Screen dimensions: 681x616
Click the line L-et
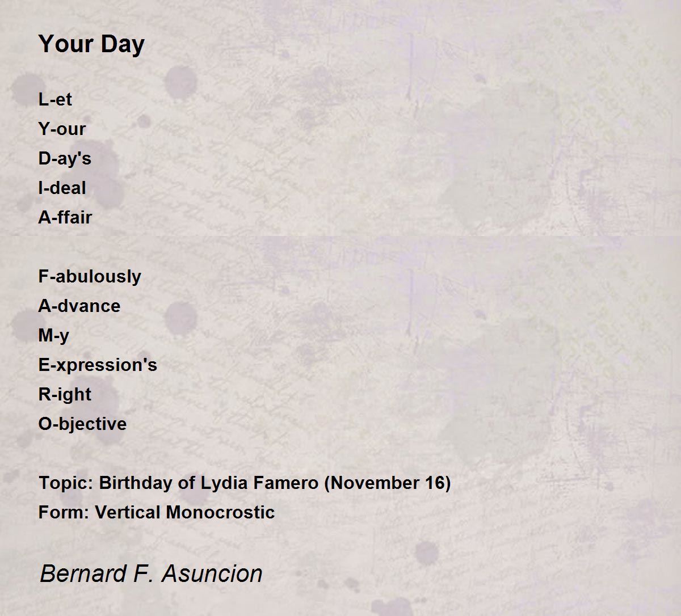coord(55,99)
